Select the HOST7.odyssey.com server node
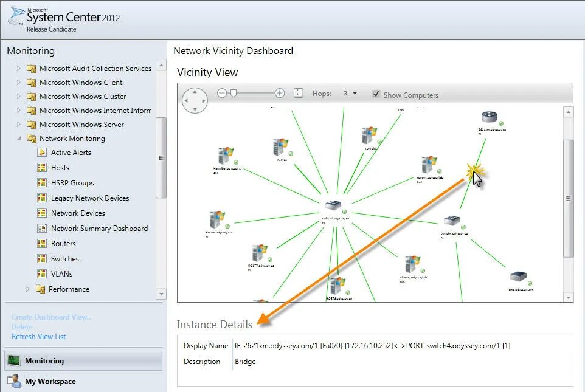Viewport: 585px width, 392px height. [259, 253]
